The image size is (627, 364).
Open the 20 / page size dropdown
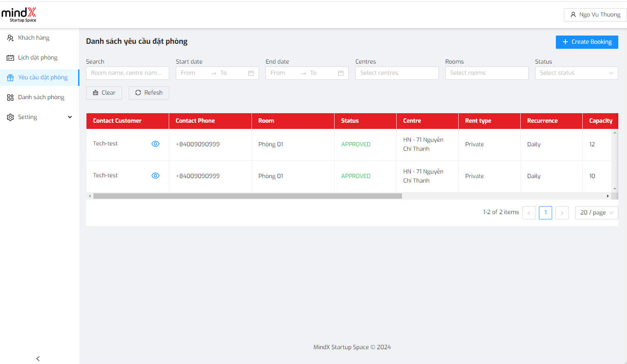596,213
